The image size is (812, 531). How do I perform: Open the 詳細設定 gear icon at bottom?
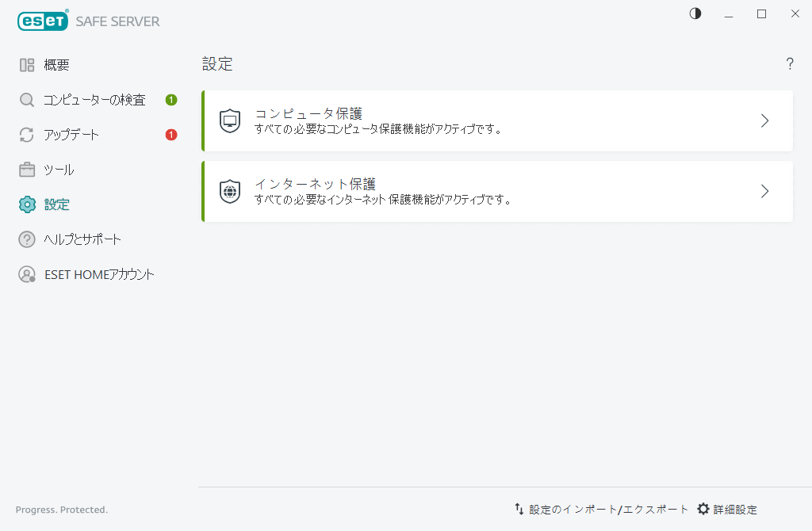click(x=703, y=509)
